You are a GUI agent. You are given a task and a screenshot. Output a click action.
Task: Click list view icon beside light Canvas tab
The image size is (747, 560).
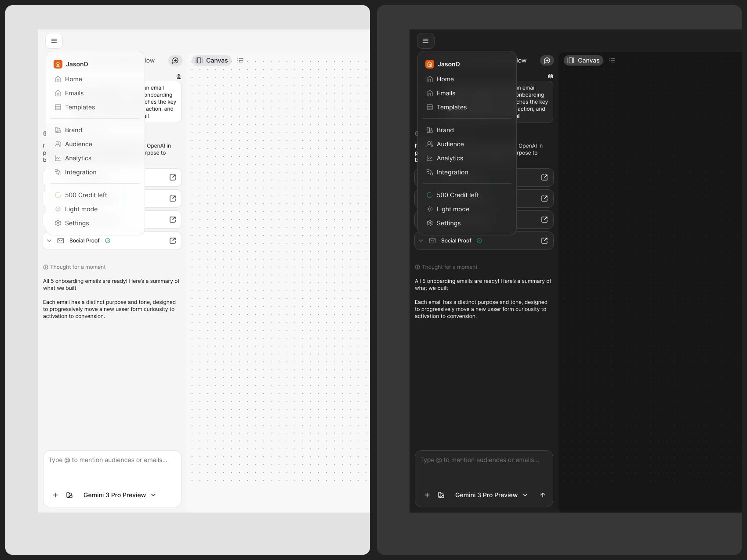tap(240, 61)
